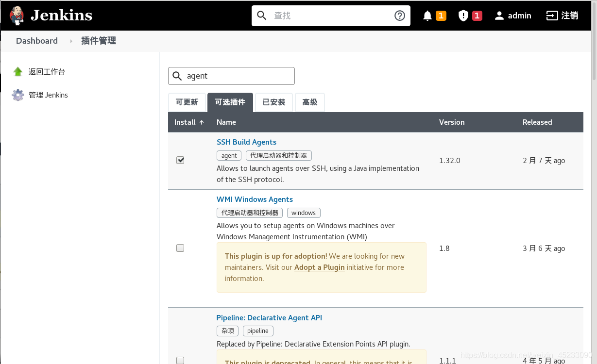Viewport: 597px width, 364px height.
Task: Click version 1.8 cell
Action: (444, 248)
